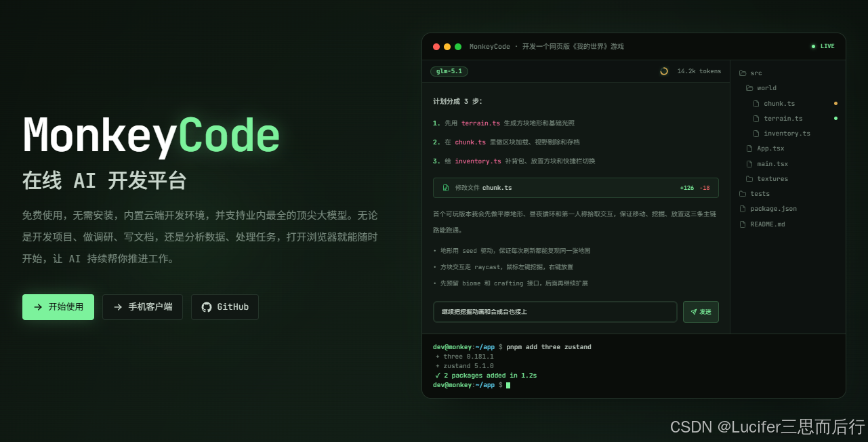Click the window title 开发一个网页版《我的世界》游戏
Screen dimensions: 868x442
click(x=573, y=47)
